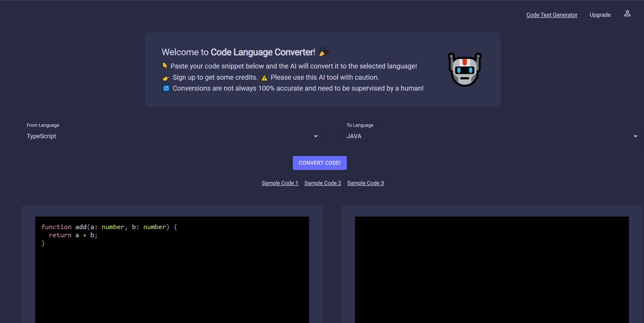Image resolution: width=644 pixels, height=323 pixels.
Task: Switch to the Code Test Generator page
Action: pos(552,15)
